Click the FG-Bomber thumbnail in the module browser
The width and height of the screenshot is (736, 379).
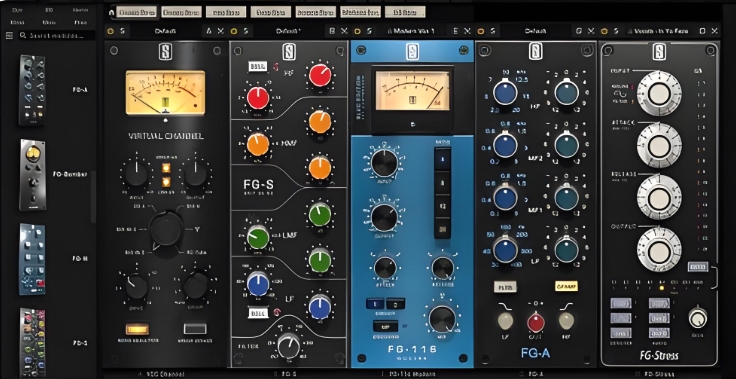32,174
